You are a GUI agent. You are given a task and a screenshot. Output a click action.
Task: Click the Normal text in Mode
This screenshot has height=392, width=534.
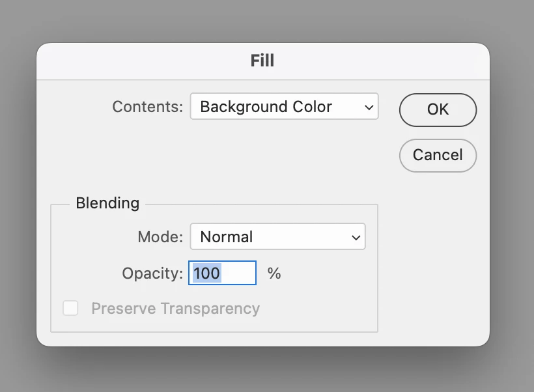(x=226, y=237)
